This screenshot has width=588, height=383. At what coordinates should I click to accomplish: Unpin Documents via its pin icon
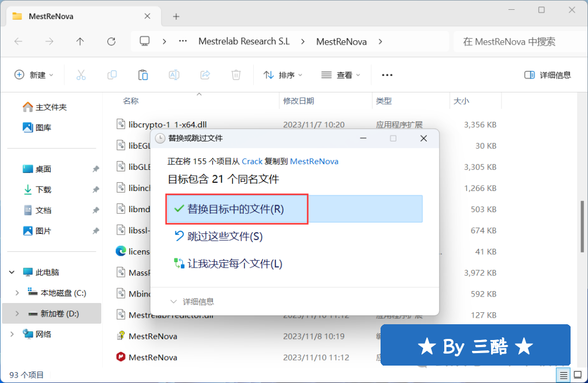(96, 210)
